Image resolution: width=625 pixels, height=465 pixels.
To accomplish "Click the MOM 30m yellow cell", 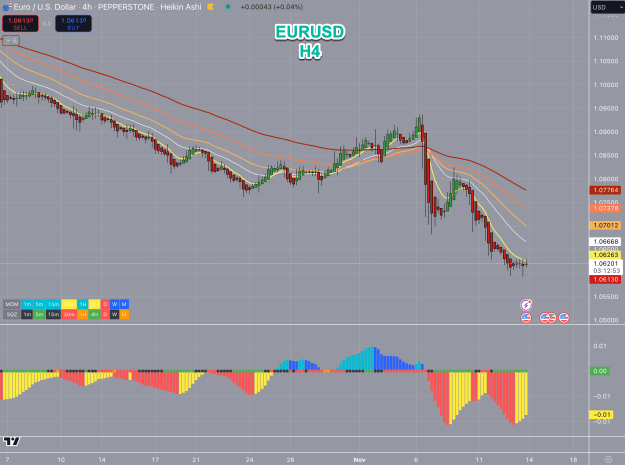I will click(x=69, y=304).
